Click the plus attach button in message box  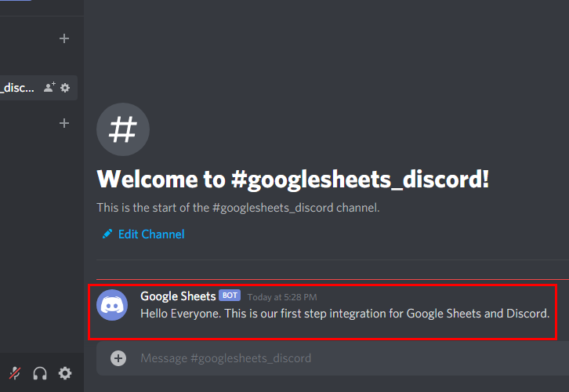118,358
